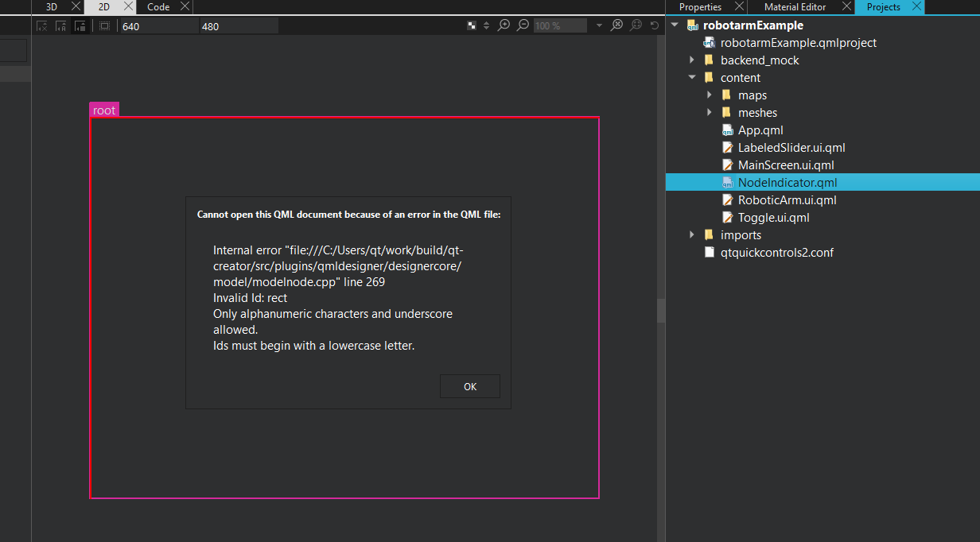Switch to the Material Editor tab
This screenshot has height=542, width=980.
[x=795, y=6]
